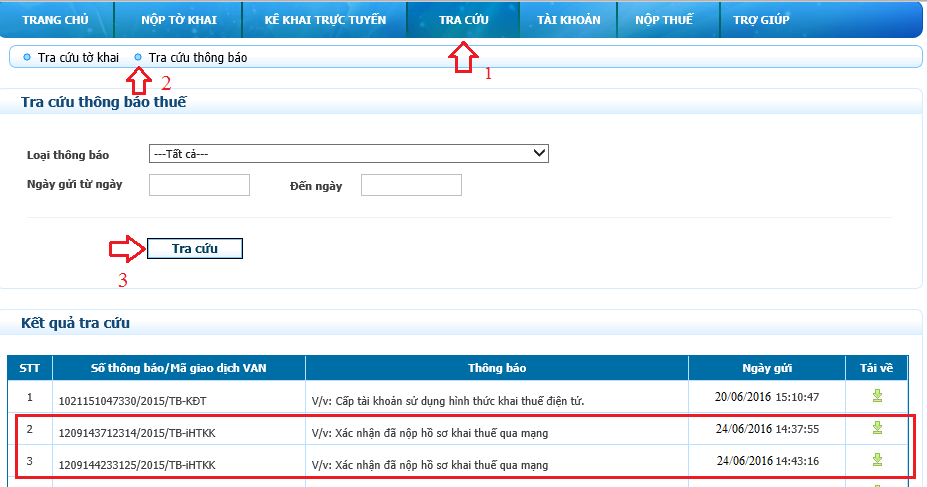Open Tra cứu thông báo link
This screenshot has height=487, width=927.
pos(198,58)
